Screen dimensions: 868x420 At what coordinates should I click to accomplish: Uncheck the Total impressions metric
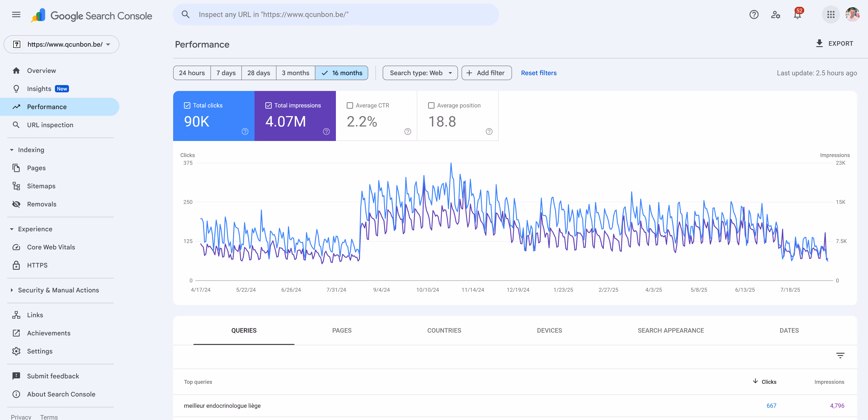(x=268, y=105)
